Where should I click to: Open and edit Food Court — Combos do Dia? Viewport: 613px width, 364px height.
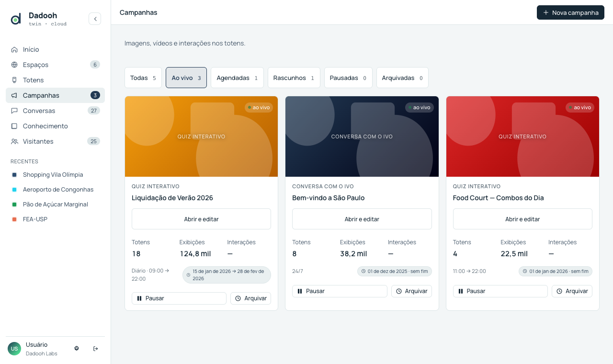pos(522,219)
